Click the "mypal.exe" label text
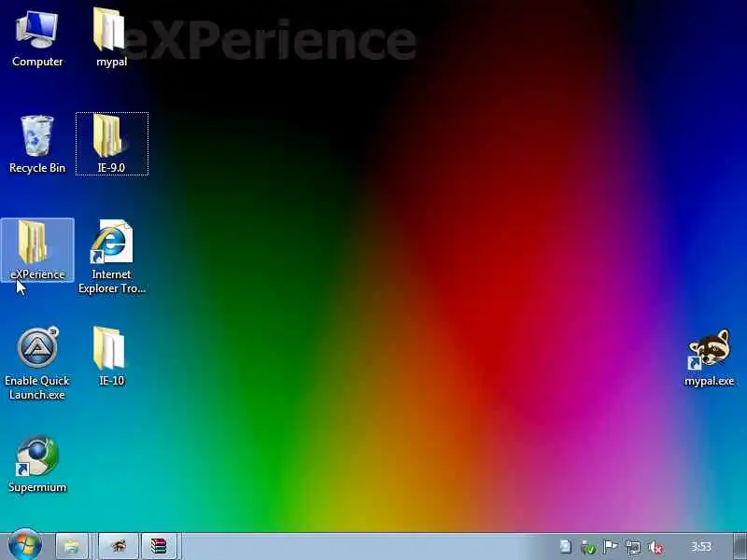 point(709,381)
